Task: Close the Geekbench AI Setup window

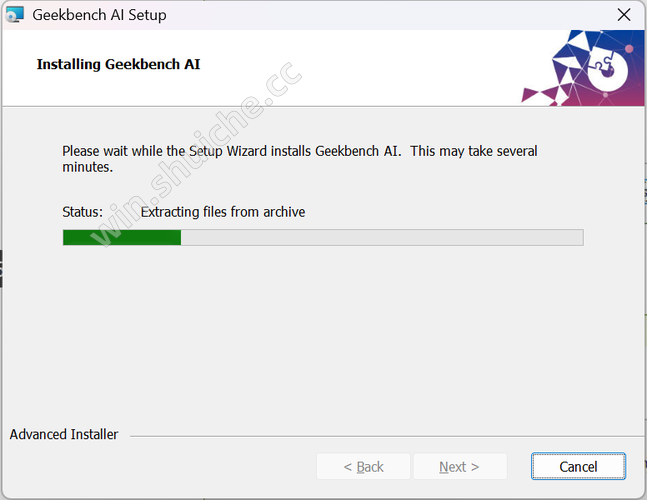Action: [623, 15]
